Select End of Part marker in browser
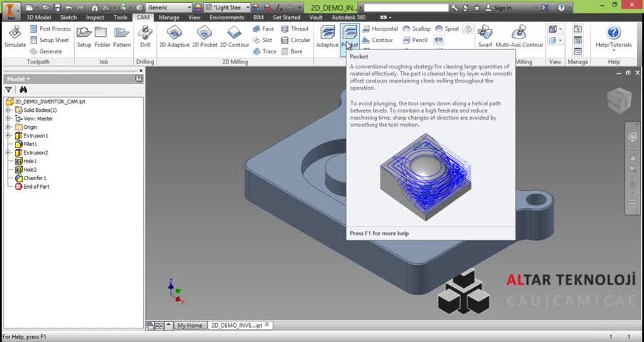Viewport: 644px width, 342px height. (x=32, y=187)
